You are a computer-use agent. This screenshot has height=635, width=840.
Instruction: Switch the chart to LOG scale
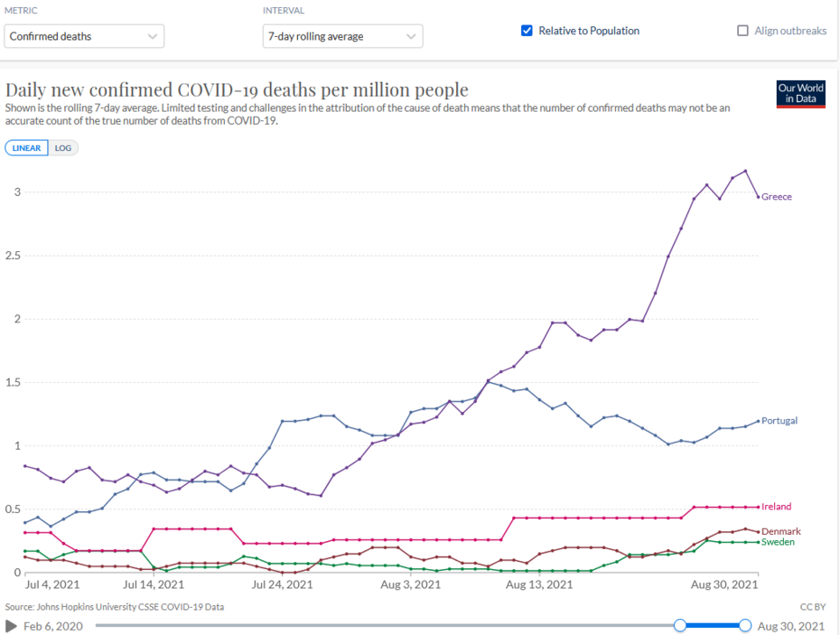tap(63, 148)
